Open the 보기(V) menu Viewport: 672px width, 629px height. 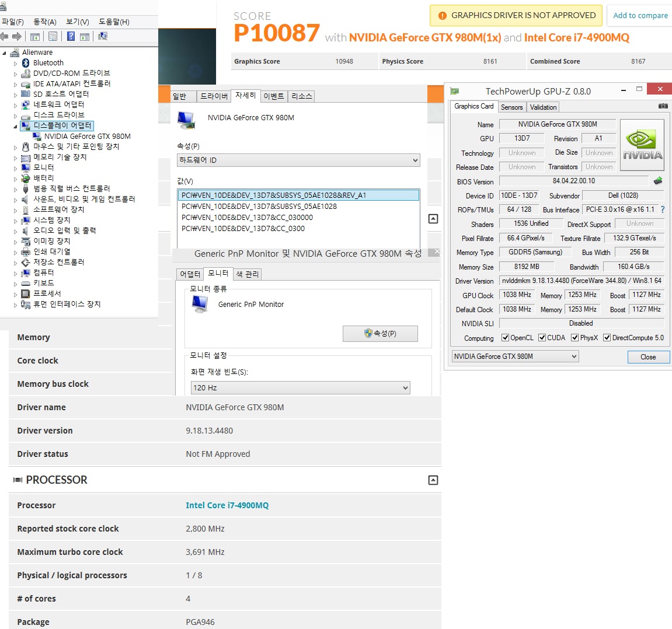click(78, 22)
